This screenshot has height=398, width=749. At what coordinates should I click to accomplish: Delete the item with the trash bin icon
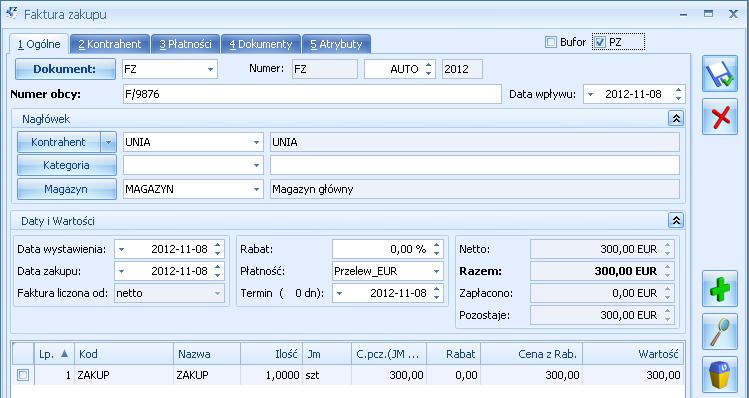tap(720, 374)
